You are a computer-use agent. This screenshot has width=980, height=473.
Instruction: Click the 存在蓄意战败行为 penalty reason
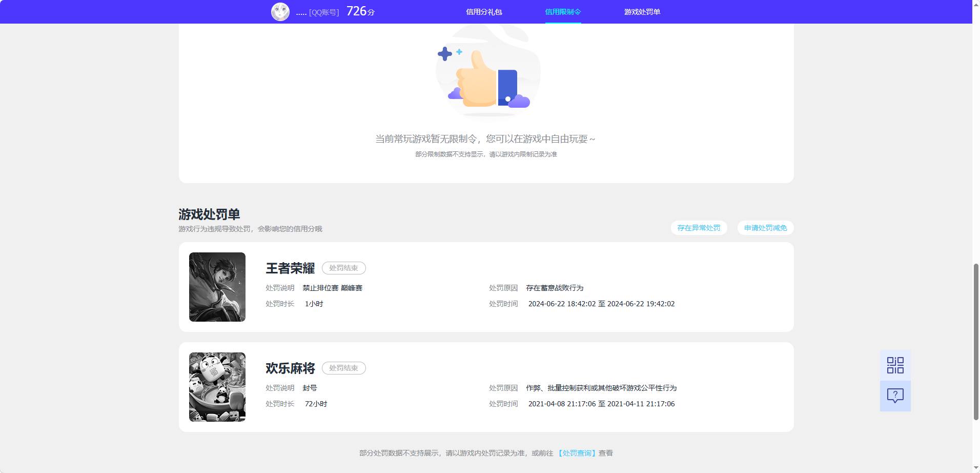click(x=555, y=288)
